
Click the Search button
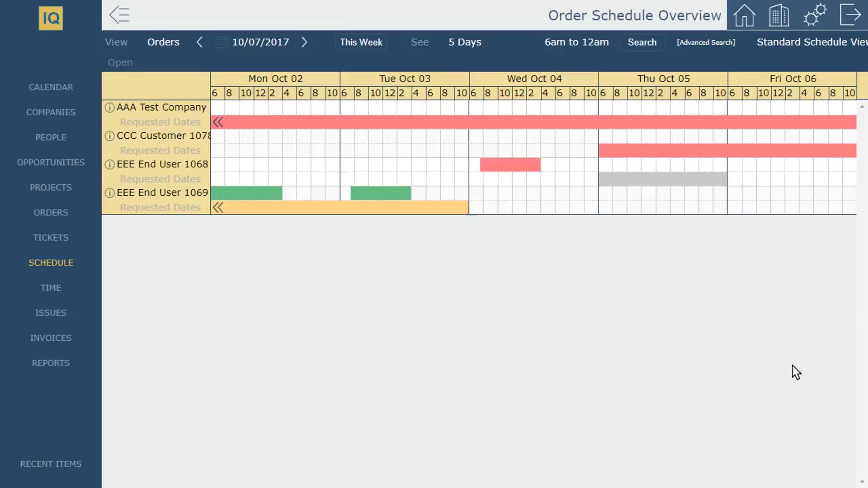pyautogui.click(x=642, y=42)
